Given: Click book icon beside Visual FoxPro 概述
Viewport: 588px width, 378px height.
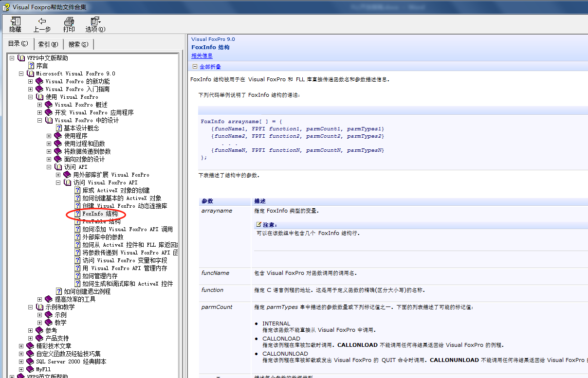Looking at the screenshot, I should (49, 105).
